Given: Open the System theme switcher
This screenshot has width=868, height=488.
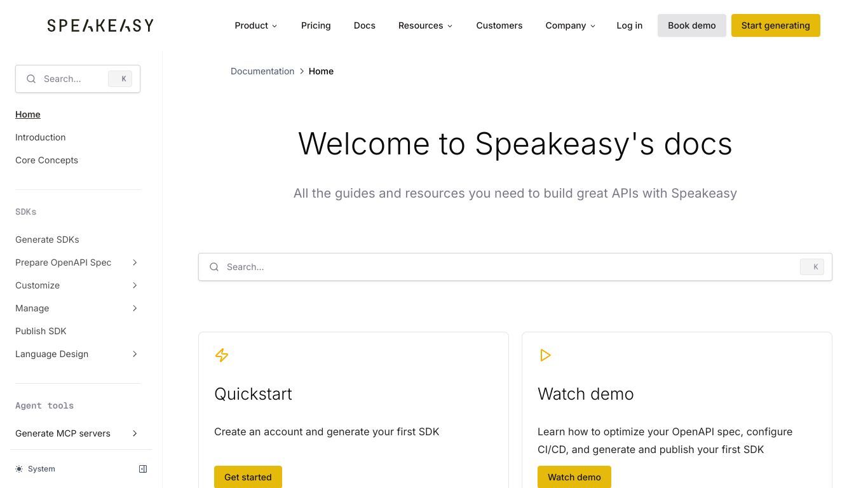Looking at the screenshot, I should point(36,469).
